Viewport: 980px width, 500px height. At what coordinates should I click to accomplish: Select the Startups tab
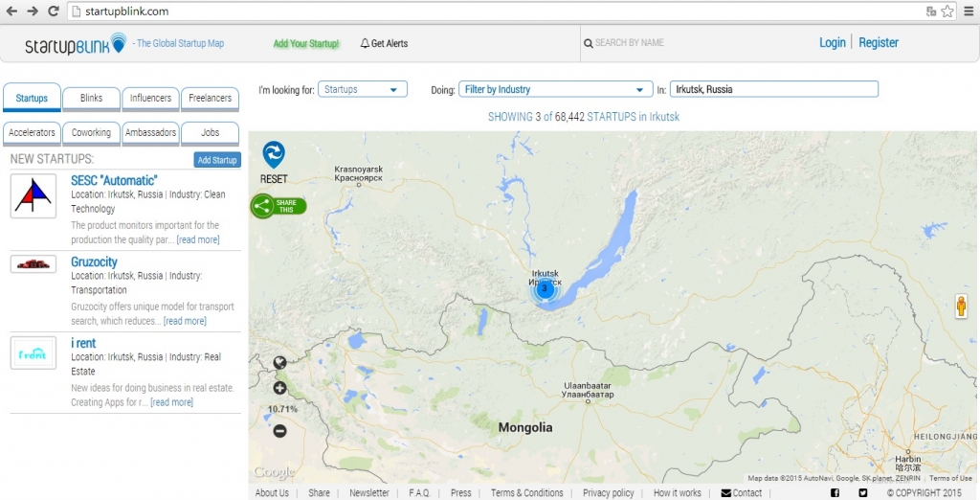[32, 99]
